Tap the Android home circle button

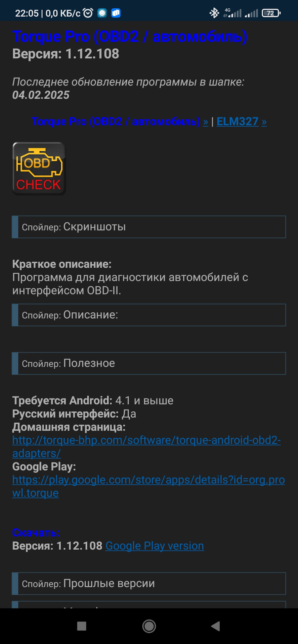[x=149, y=626]
